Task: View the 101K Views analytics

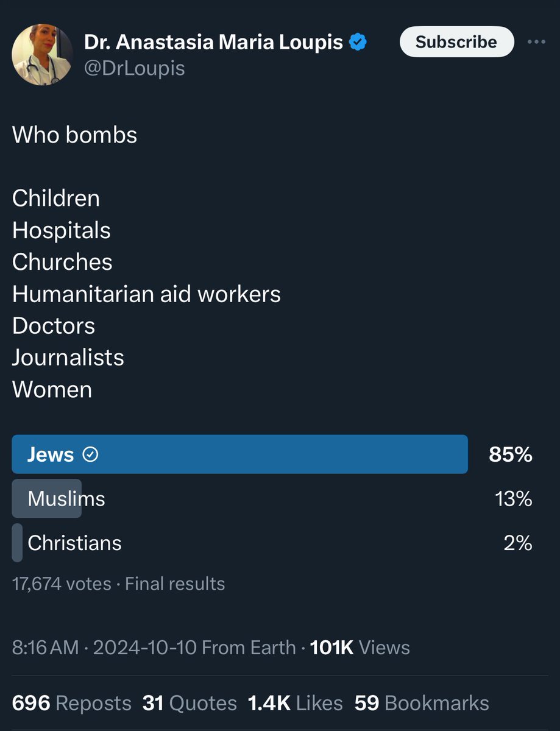Action: (360, 647)
